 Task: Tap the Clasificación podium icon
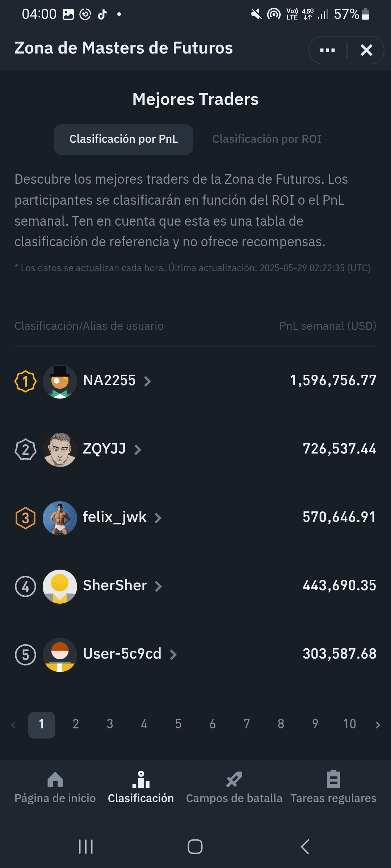(141, 780)
